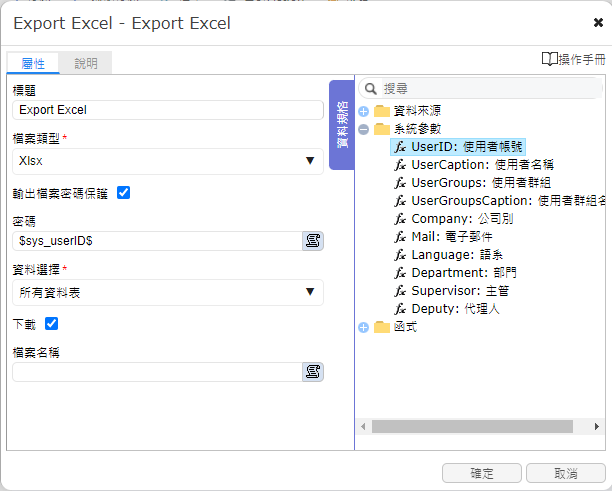Image resolution: width=612 pixels, height=491 pixels.
Task: Collapse the 系統參數 tree node
Action: point(363,130)
